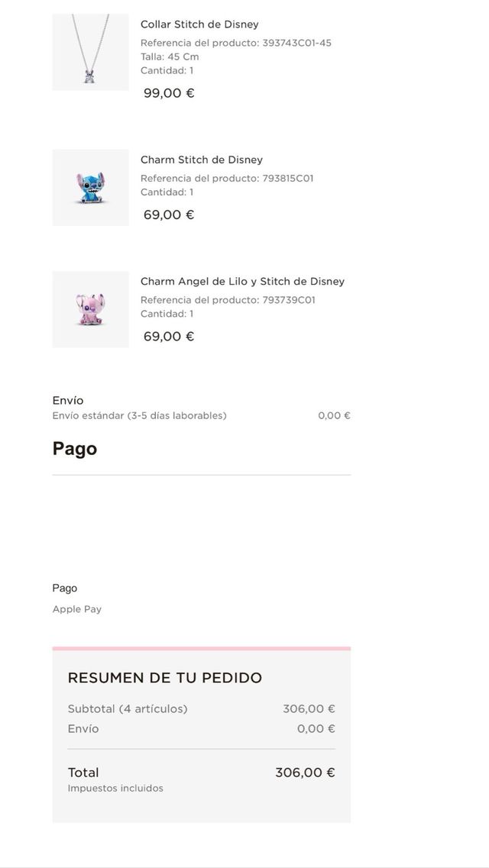Click the Stitch charm 69,00 € price
Screen dimensions: 489x868
[169, 215]
